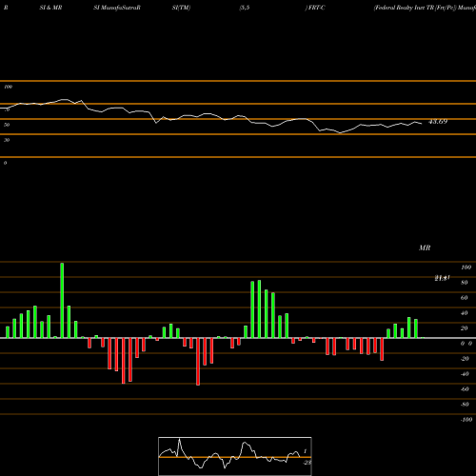The height and width of the screenshot is (476, 476).
Task: Click the -20 label on MR axis
Action: [465, 359]
